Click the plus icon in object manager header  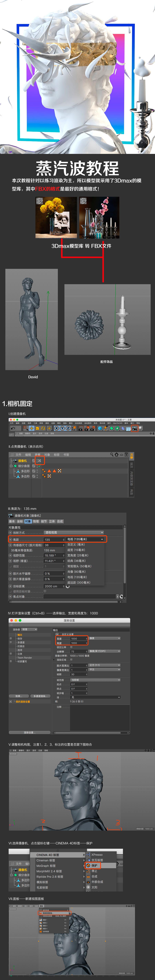click(x=127, y=454)
